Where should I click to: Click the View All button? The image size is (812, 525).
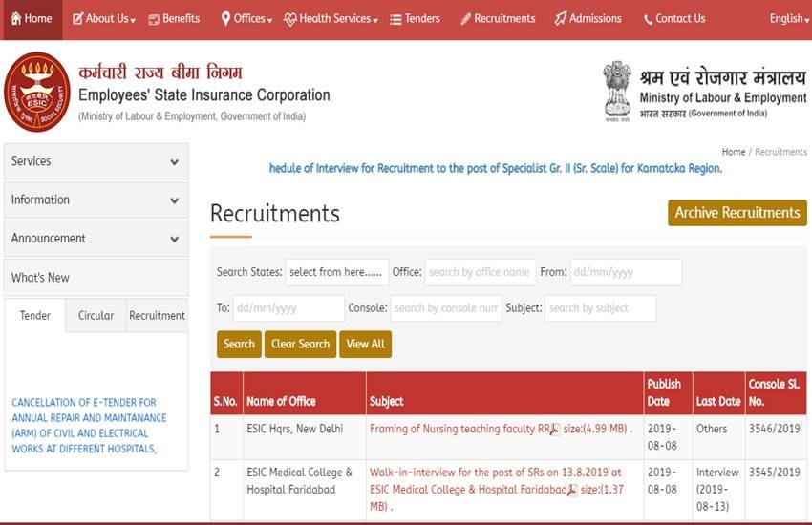click(365, 345)
